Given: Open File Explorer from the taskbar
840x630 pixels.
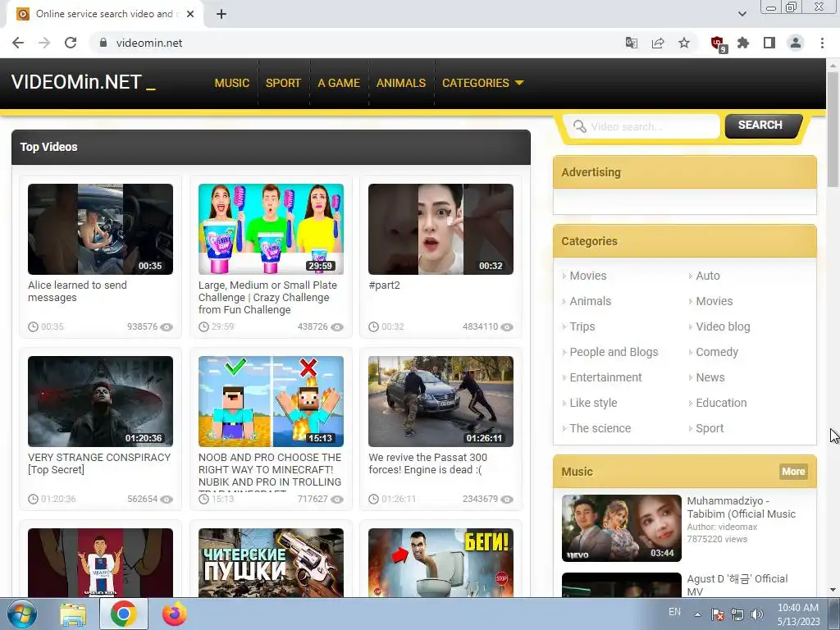Looking at the screenshot, I should tap(73, 614).
